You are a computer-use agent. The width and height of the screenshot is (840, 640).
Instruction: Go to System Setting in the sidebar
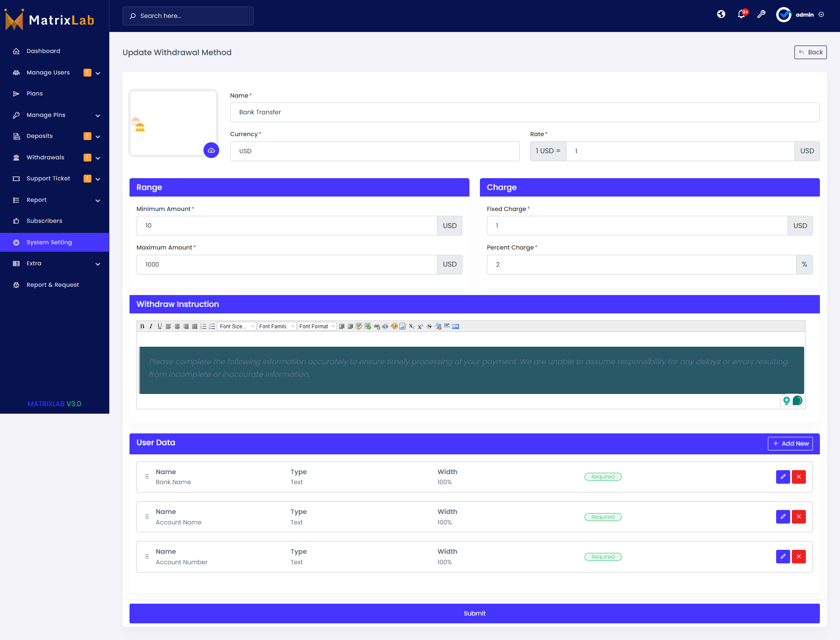coord(49,242)
